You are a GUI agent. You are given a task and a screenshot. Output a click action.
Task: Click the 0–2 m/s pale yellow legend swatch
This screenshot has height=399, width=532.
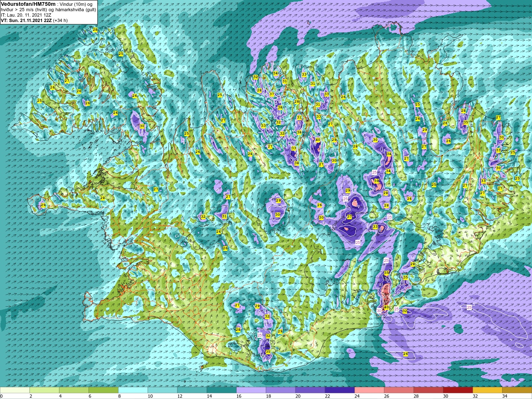click(x=15, y=390)
